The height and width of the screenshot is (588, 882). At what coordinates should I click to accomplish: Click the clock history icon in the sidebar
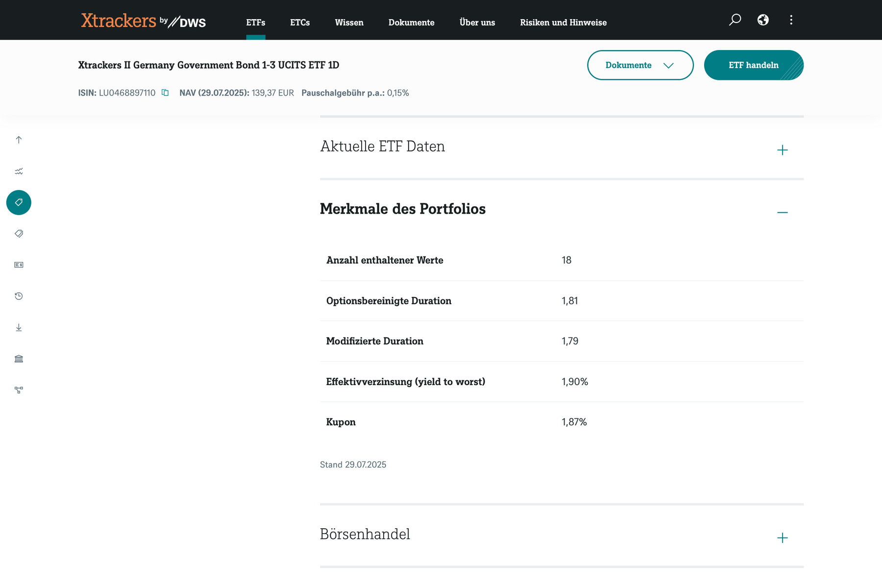coord(19,296)
